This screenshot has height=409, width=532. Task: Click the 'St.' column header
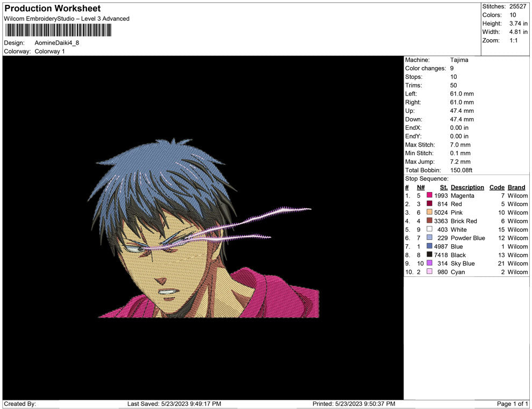click(444, 187)
